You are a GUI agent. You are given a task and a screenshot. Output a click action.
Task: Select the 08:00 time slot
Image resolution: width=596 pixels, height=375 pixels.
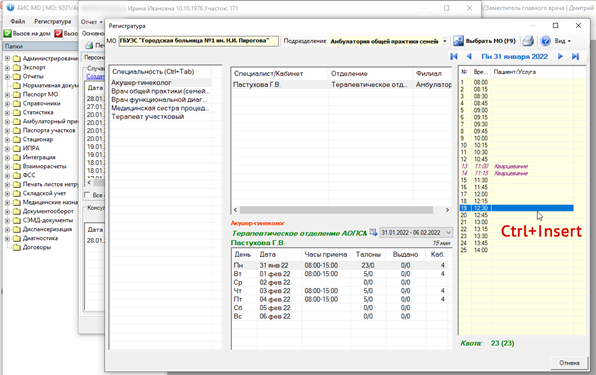point(517,82)
